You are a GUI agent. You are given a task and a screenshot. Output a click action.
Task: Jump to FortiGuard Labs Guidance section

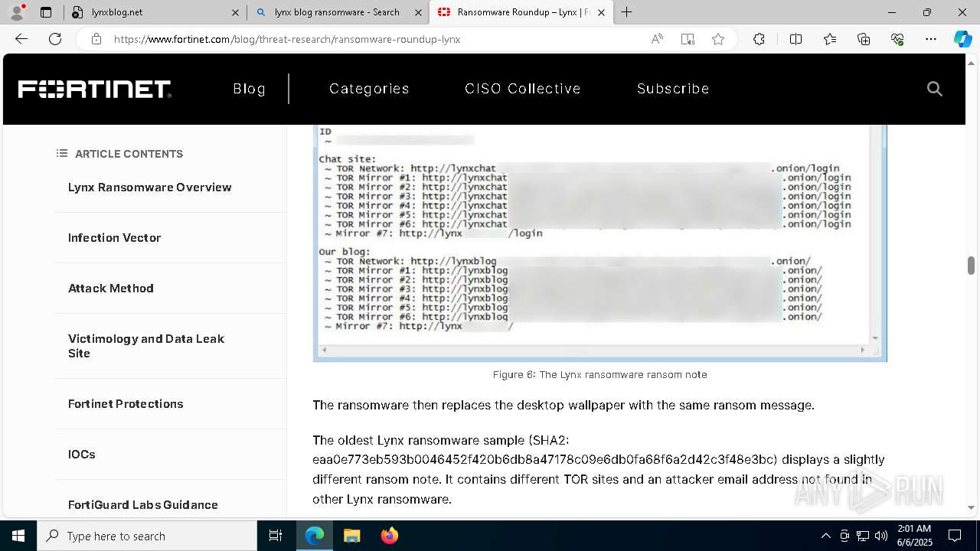(x=143, y=505)
